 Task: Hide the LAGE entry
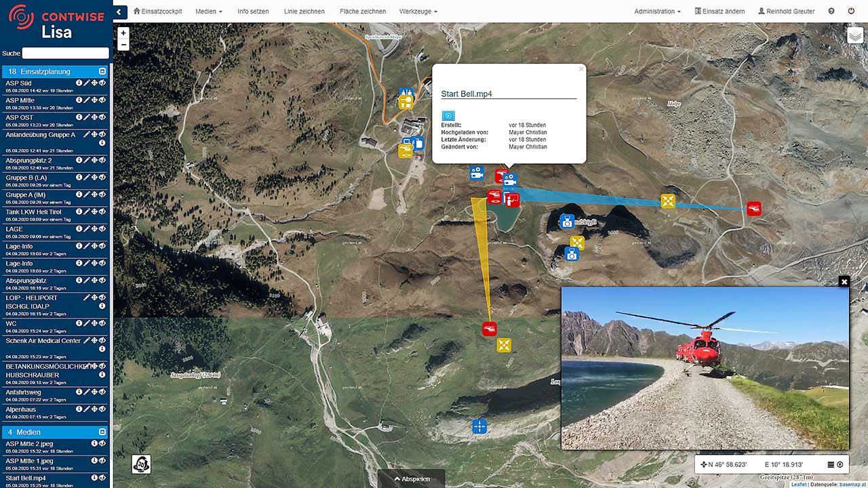point(102,228)
